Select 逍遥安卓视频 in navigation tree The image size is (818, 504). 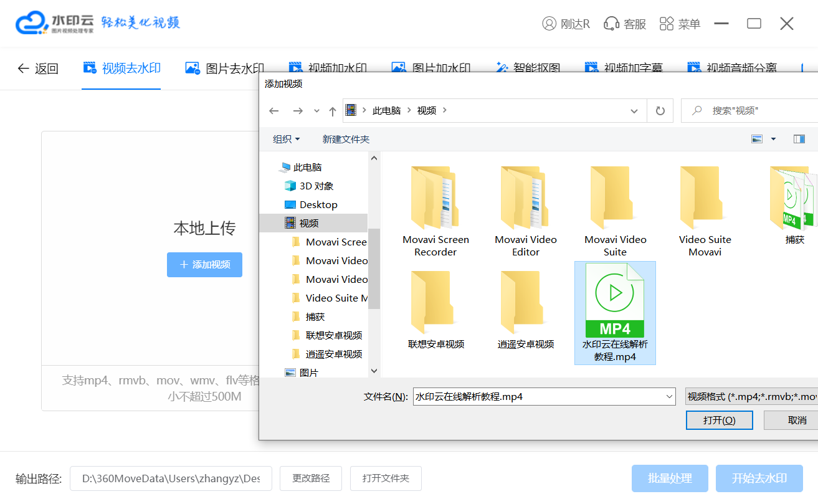pyautogui.click(x=327, y=354)
